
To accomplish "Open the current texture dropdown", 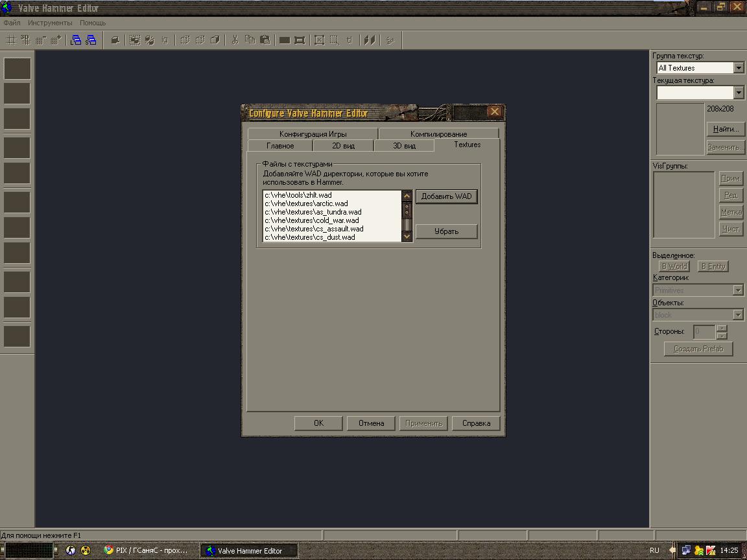I will click(x=739, y=93).
